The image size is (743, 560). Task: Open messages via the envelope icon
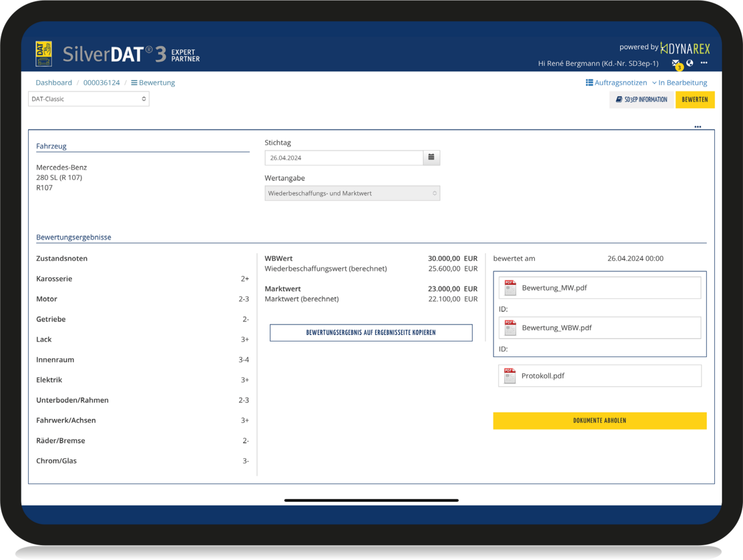(x=676, y=63)
